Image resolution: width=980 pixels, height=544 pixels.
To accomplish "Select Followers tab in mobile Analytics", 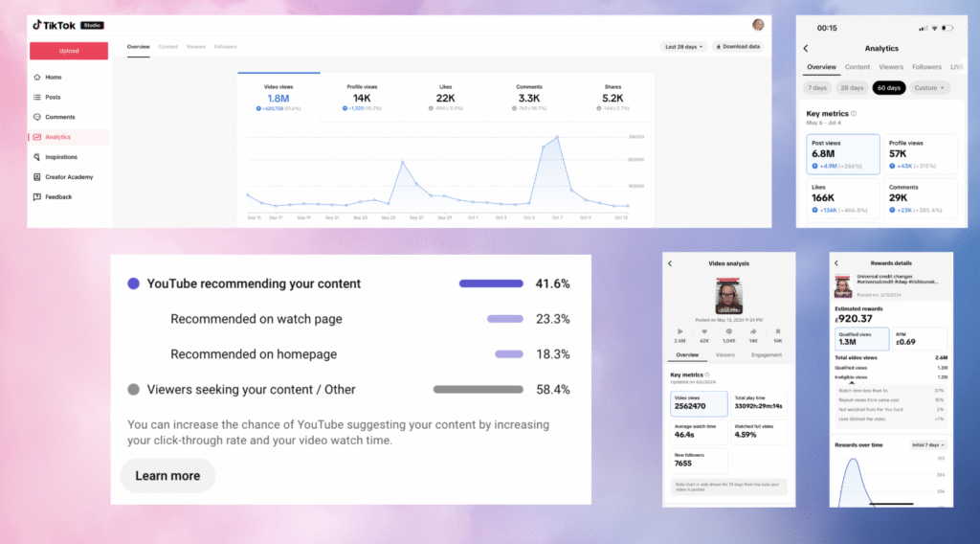I will point(926,67).
